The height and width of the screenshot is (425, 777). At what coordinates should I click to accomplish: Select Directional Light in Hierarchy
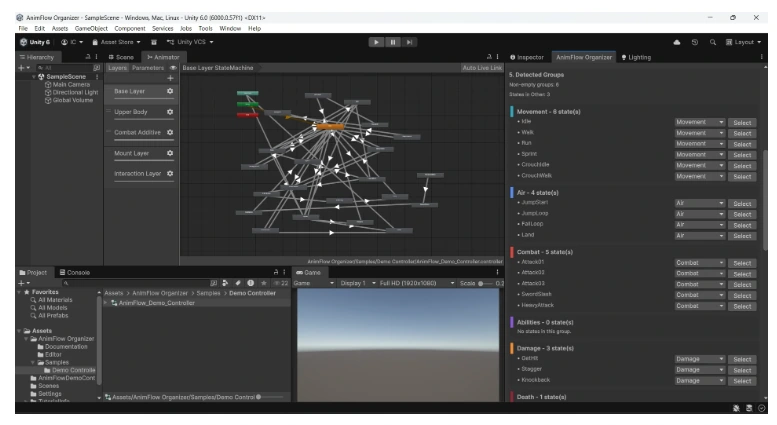point(71,93)
